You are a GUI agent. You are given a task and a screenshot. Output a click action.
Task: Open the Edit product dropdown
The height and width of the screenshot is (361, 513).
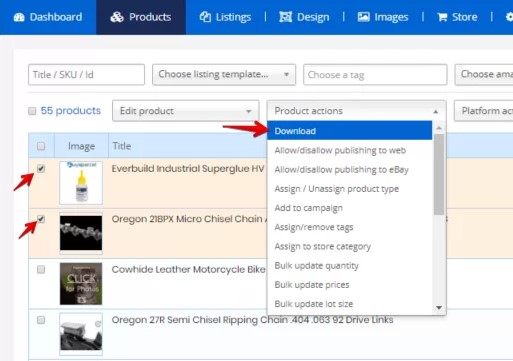186,111
